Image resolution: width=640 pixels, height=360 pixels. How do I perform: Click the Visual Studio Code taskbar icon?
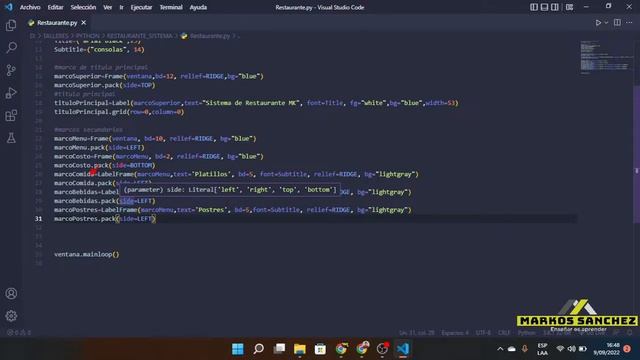(x=403, y=349)
